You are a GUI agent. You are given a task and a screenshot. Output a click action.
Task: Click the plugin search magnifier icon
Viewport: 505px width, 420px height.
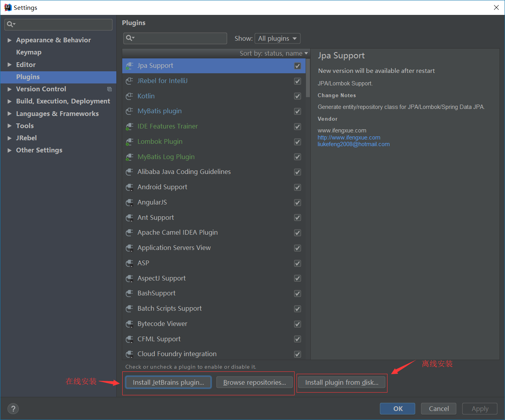130,38
